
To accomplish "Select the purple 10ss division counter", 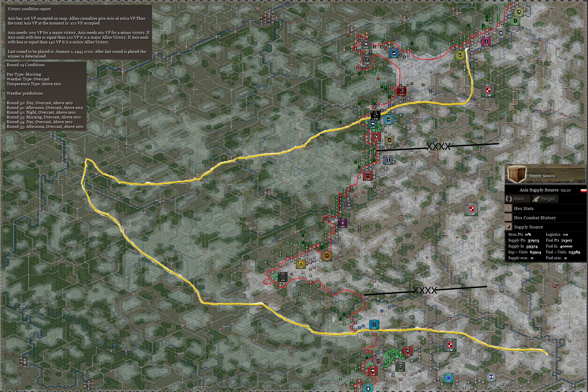I will pyautogui.click(x=342, y=223).
